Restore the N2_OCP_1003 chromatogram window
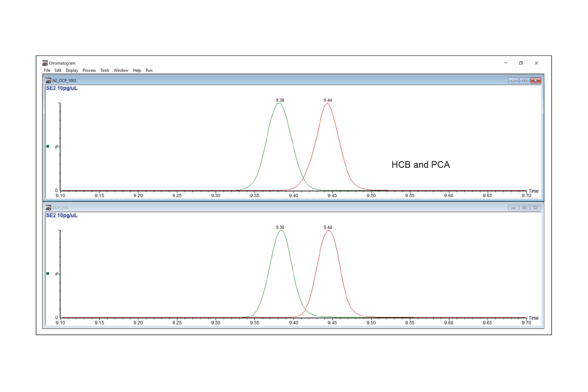The width and height of the screenshot is (588, 392). coord(524,80)
